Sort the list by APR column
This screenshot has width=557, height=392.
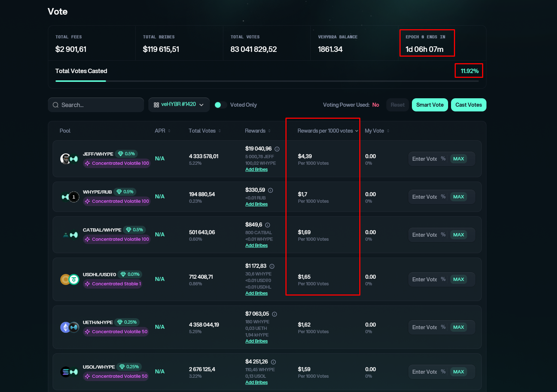click(x=163, y=131)
